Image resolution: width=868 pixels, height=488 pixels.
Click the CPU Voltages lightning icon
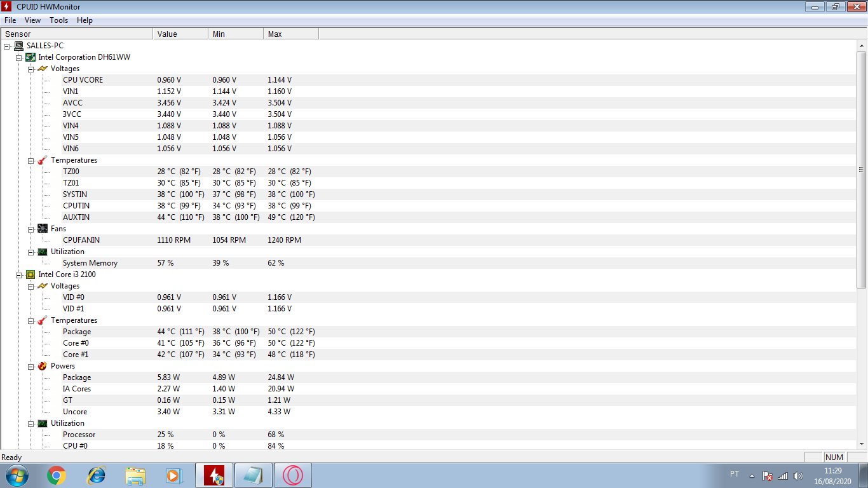pos(43,286)
